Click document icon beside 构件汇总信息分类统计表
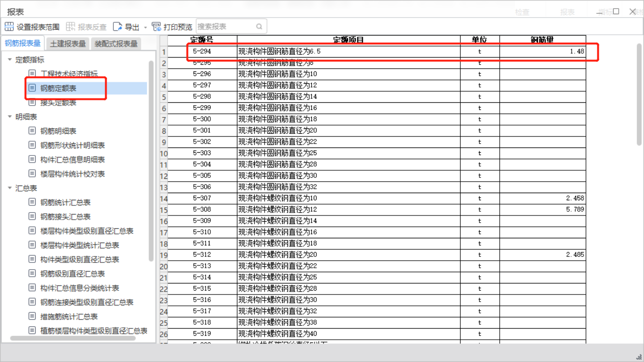The width and height of the screenshot is (644, 362). click(x=32, y=287)
